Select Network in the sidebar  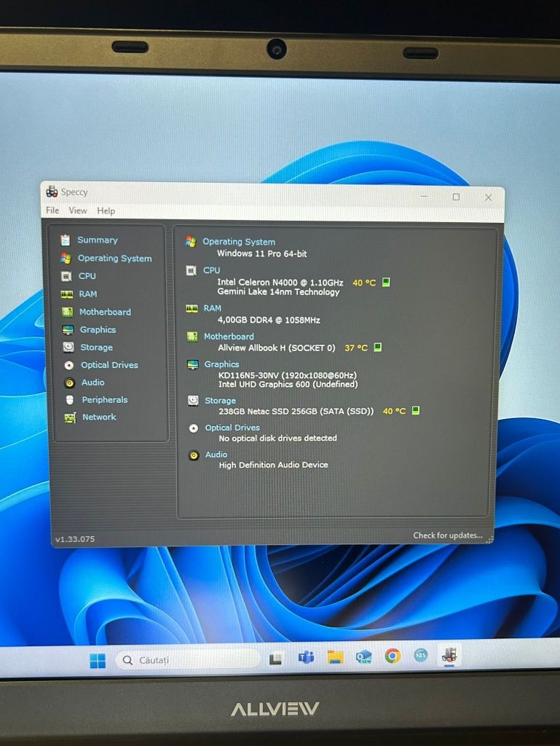99,417
